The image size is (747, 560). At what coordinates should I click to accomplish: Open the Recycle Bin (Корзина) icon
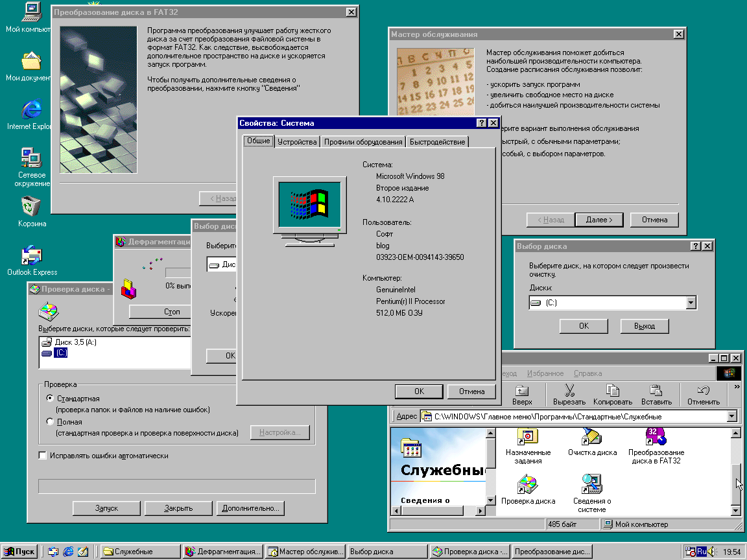tap(31, 207)
